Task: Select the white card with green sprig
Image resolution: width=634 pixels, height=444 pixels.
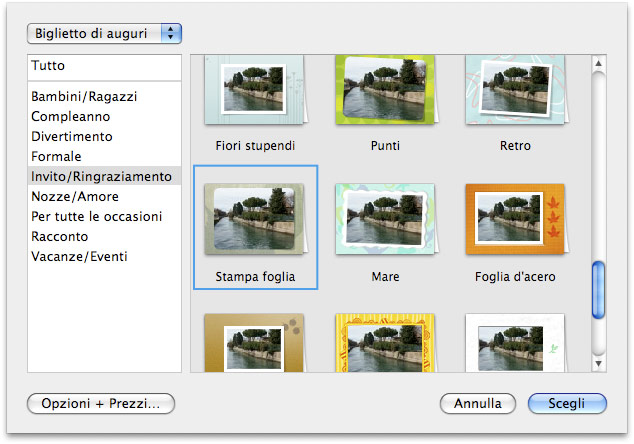Action: [x=516, y=343]
